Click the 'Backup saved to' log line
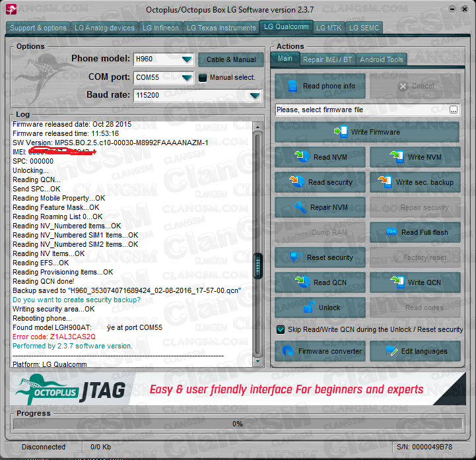Viewport: 476px width, 460px height. tap(127, 290)
